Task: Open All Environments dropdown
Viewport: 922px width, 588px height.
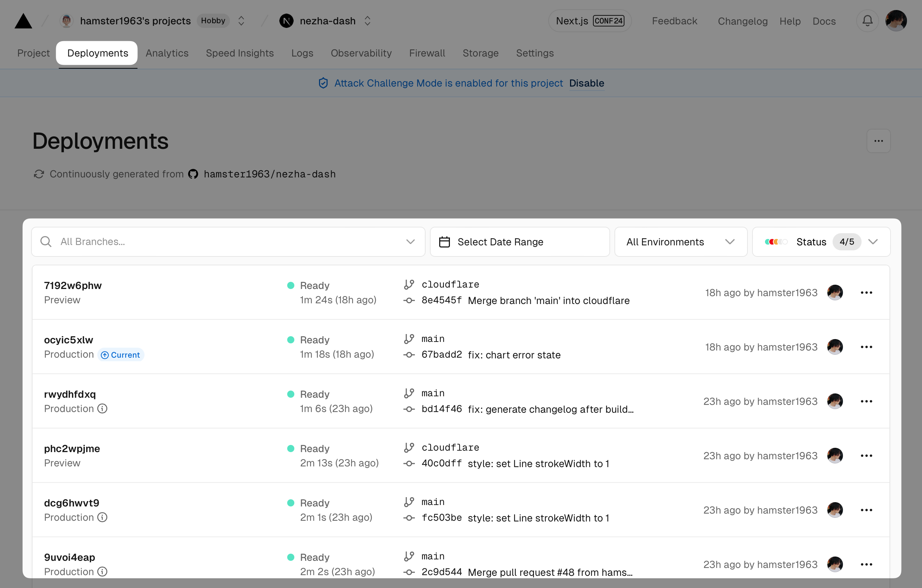Action: [x=681, y=241]
